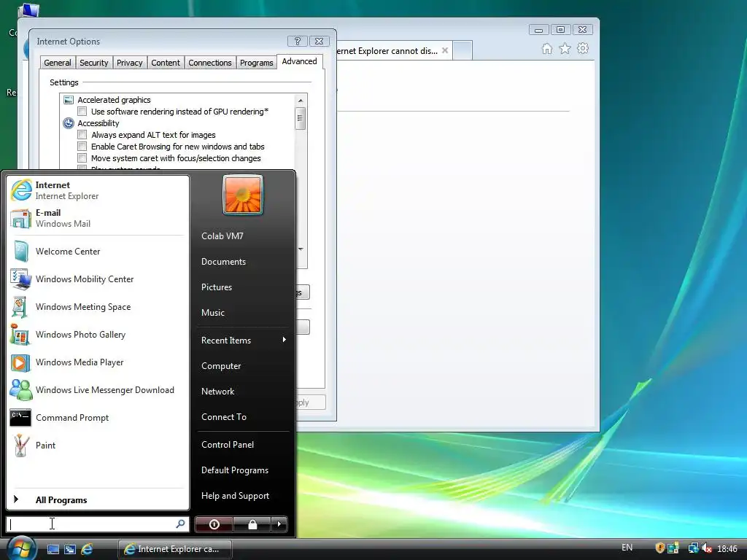
Task: Open Internet Explorer from Start menu pinned list
Action: 98,190
